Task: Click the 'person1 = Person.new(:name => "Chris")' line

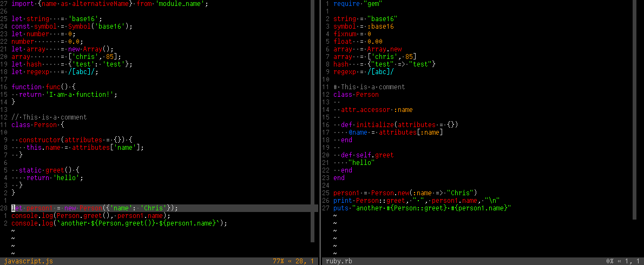Action: tap(405, 193)
